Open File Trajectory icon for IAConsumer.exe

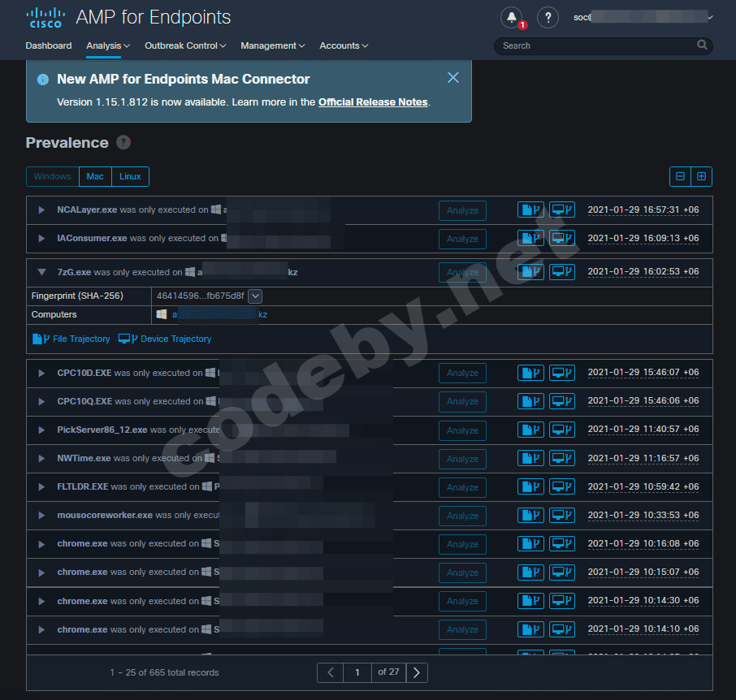[530, 238]
